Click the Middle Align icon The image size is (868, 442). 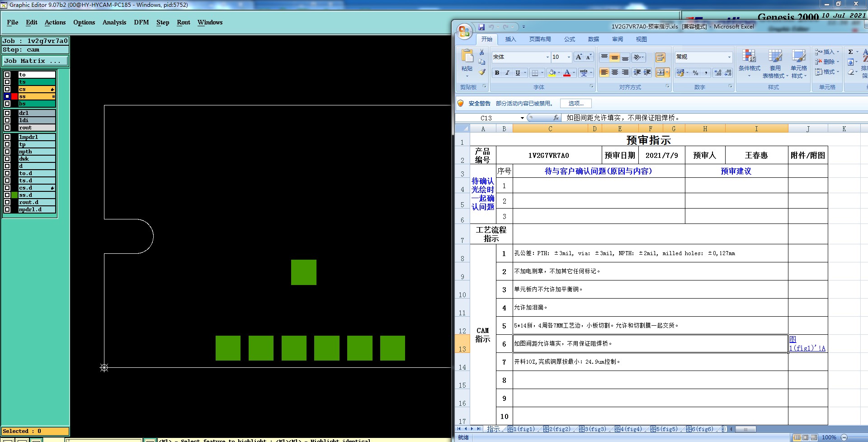pos(614,57)
